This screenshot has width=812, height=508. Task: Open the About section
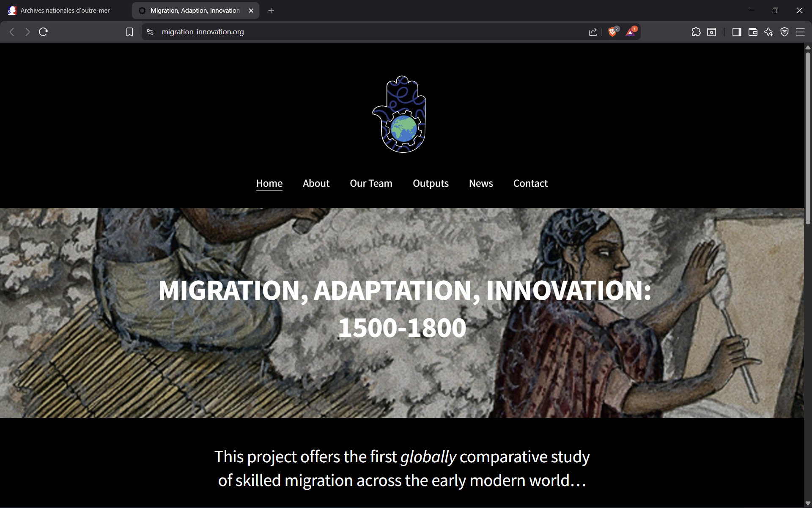click(x=316, y=183)
